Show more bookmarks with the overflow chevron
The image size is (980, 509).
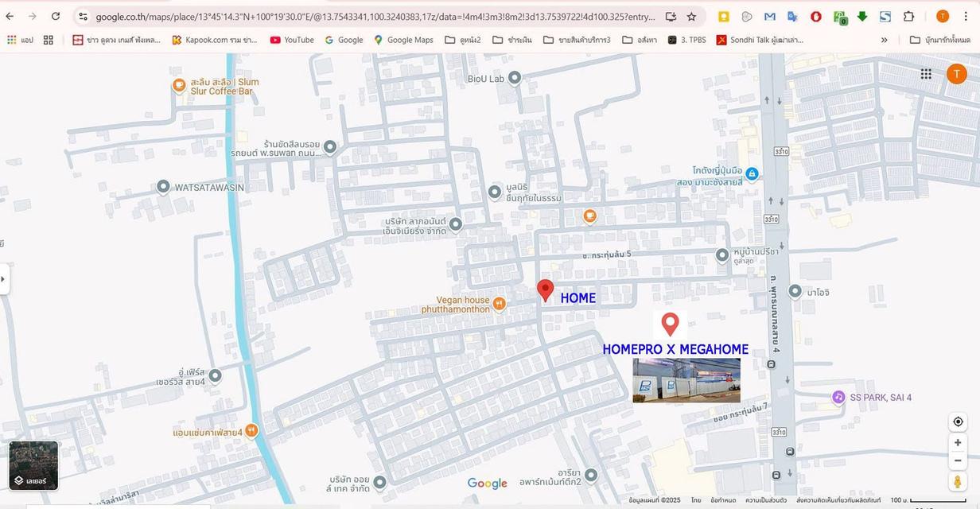click(x=884, y=40)
